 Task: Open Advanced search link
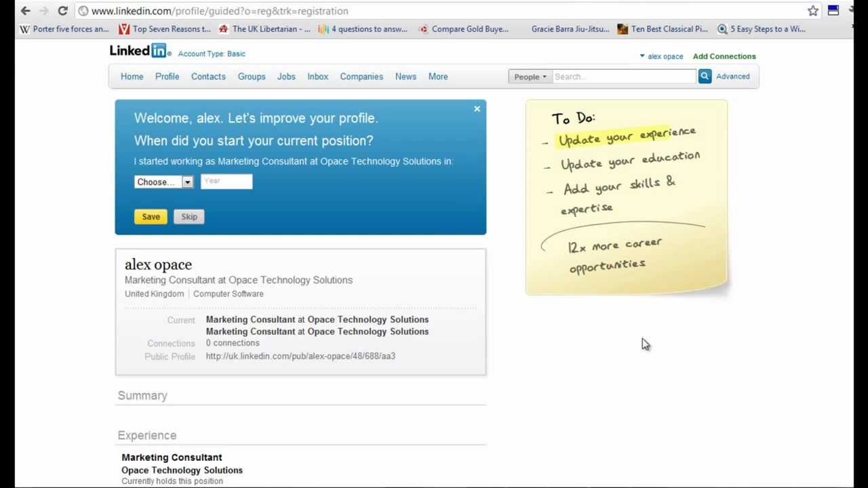click(733, 77)
